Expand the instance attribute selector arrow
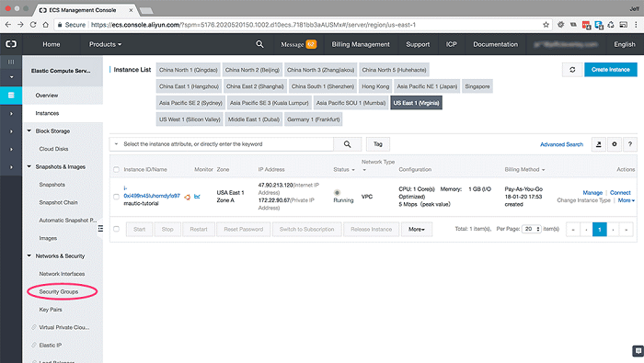Image resolution: width=644 pixels, height=363 pixels. 116,144
